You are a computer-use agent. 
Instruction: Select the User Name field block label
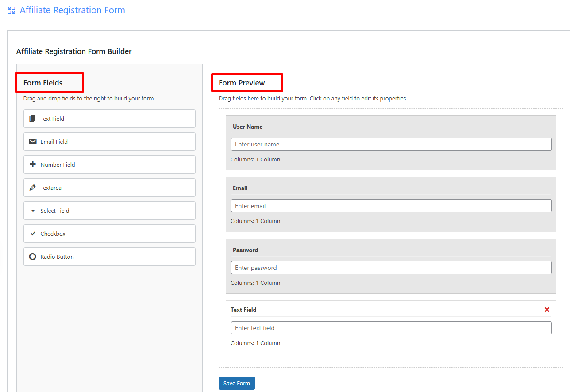248,127
